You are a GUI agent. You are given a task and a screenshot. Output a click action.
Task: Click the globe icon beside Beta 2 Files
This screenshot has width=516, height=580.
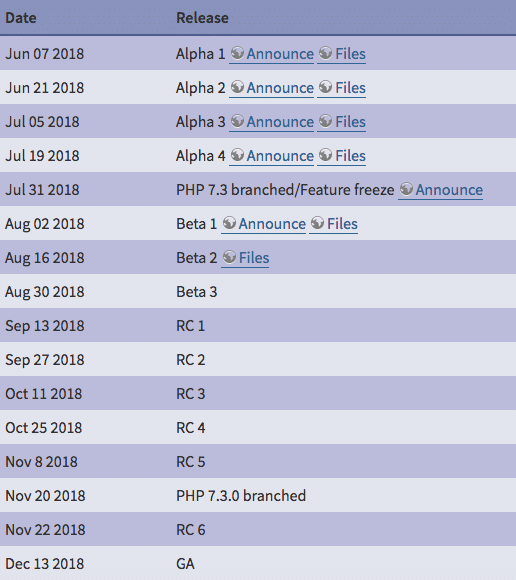[229, 257]
